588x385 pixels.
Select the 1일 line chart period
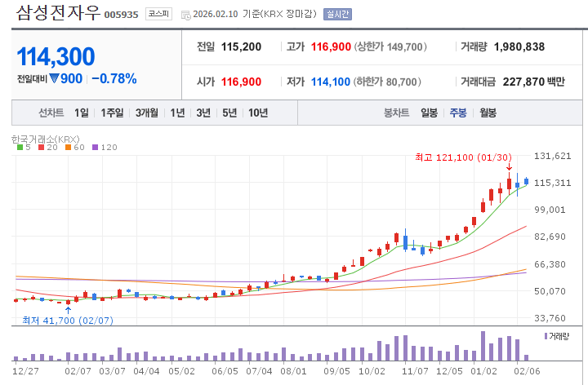tap(81, 113)
